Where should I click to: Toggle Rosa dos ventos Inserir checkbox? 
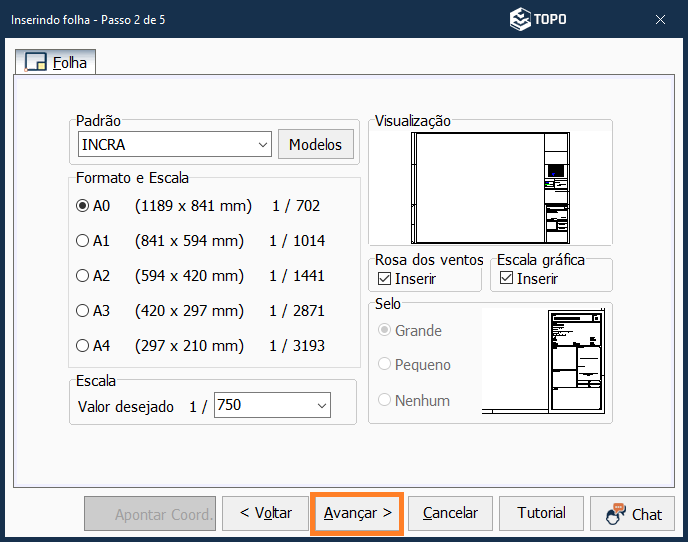pos(384,279)
